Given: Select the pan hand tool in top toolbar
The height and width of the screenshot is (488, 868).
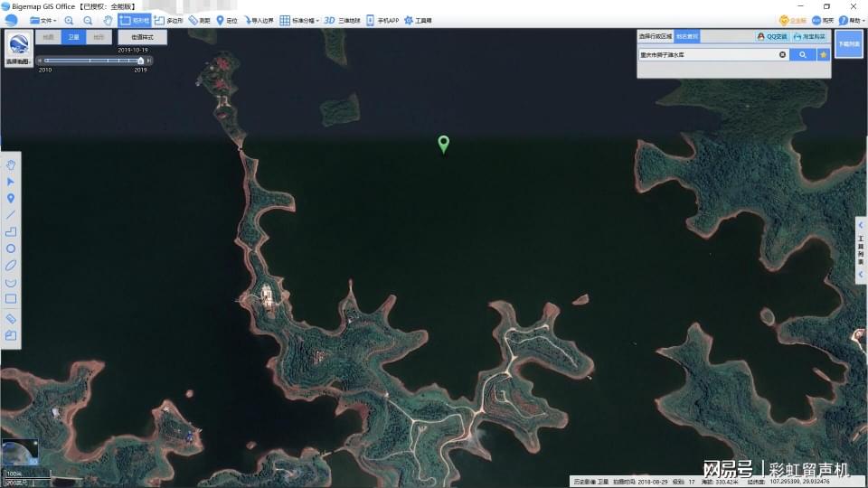Looking at the screenshot, I should [108, 20].
